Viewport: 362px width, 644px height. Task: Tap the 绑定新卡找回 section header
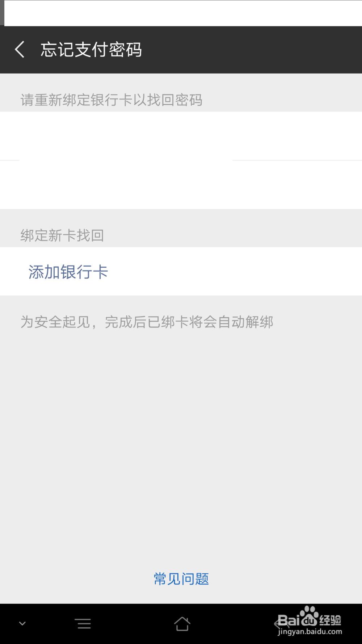coord(62,235)
